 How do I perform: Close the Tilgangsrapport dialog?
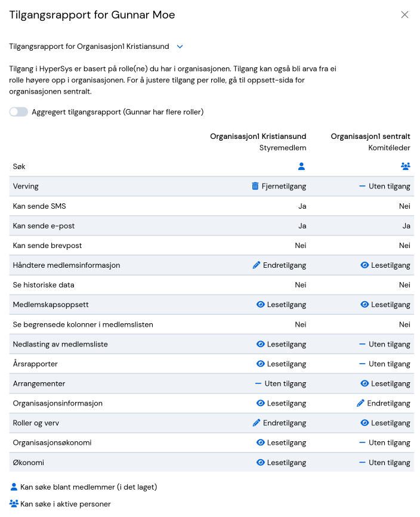404,15
